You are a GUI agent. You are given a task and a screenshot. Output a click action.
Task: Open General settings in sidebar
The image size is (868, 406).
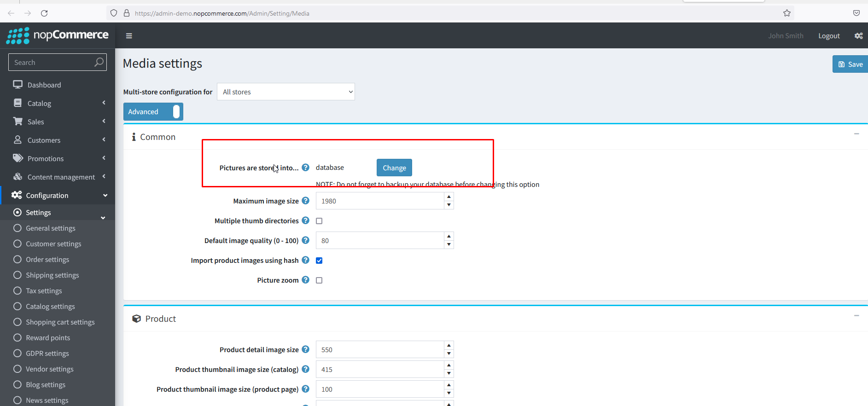[51, 228]
